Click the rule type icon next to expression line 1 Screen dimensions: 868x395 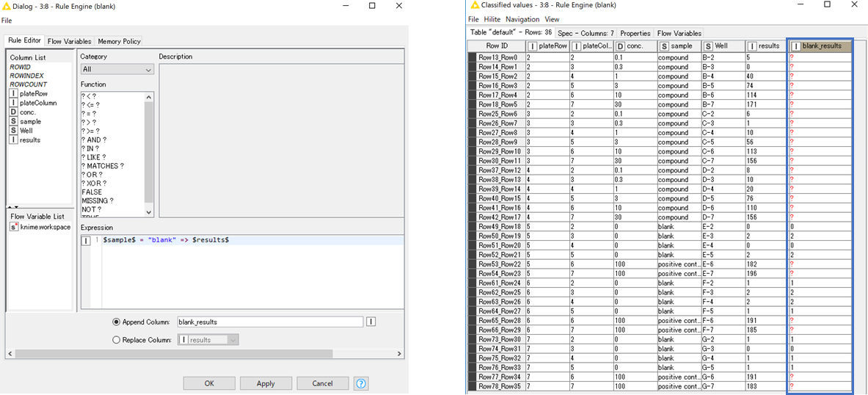tap(87, 240)
